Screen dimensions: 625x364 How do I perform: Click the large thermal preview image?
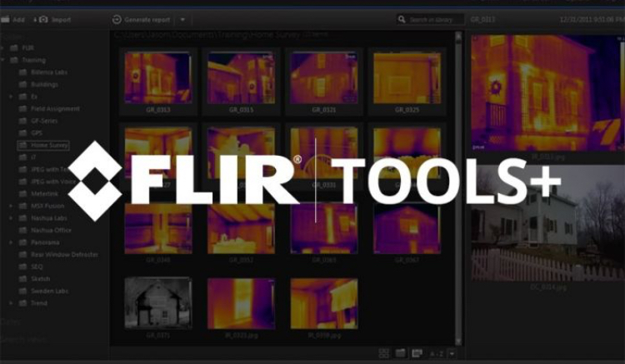point(548,92)
